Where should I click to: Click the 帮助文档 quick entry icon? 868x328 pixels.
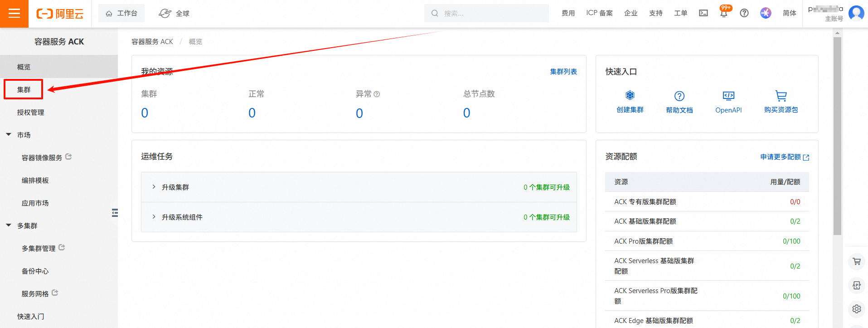click(x=679, y=96)
